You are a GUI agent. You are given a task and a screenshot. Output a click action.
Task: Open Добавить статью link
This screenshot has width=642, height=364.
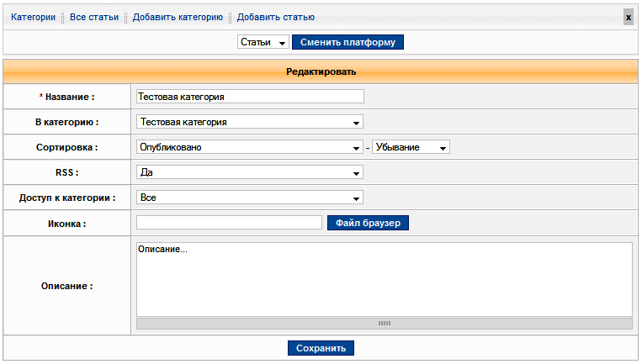276,17
